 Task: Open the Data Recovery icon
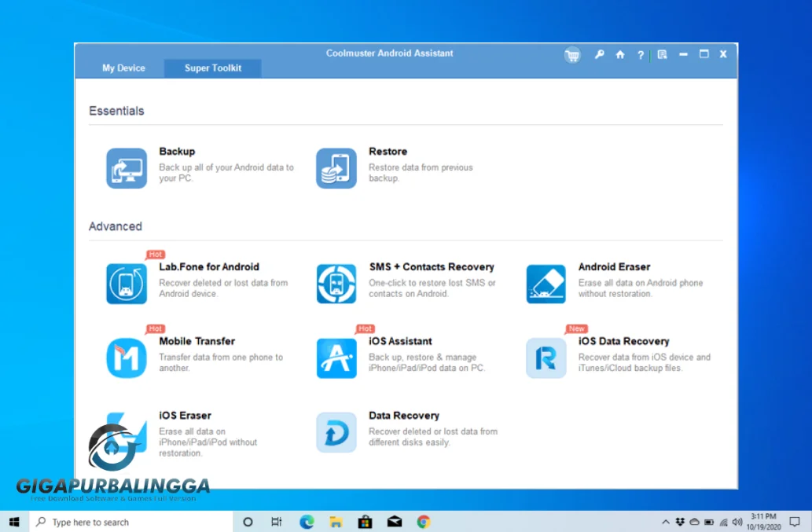click(x=336, y=432)
